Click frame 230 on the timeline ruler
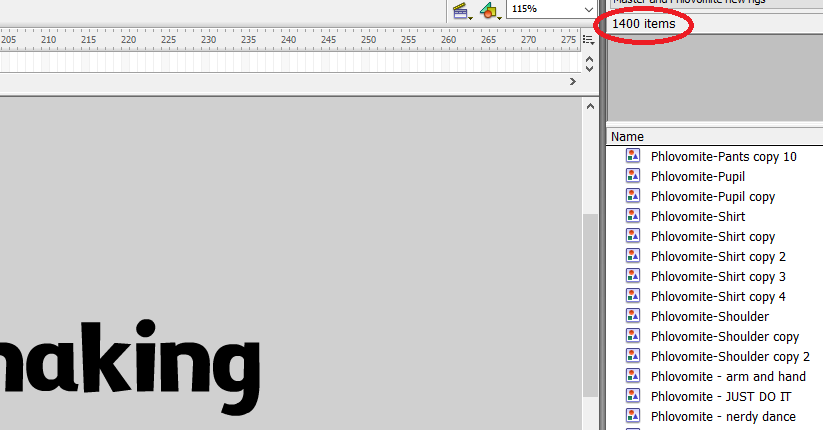Image resolution: width=823 pixels, height=430 pixels. 208,40
